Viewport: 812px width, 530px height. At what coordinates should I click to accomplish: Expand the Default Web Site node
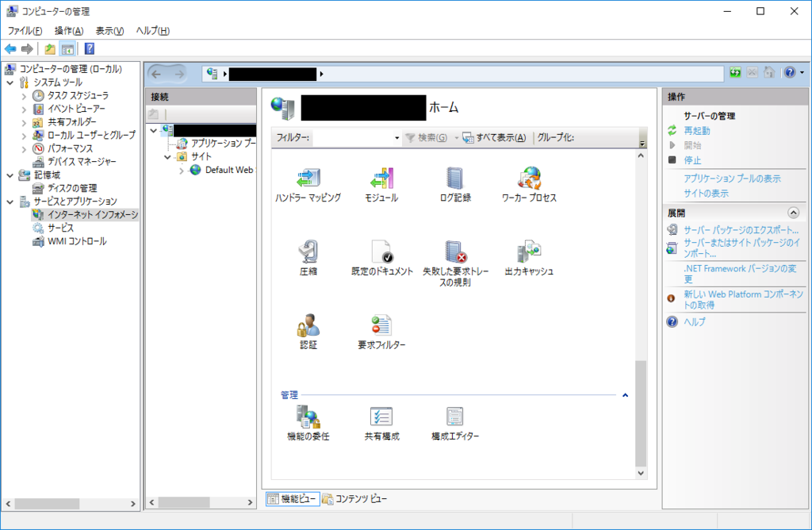[182, 171]
